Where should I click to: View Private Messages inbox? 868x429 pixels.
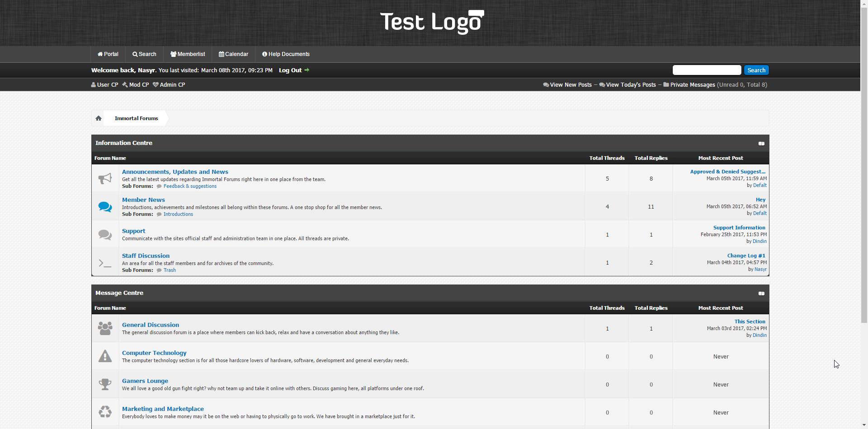tap(692, 85)
